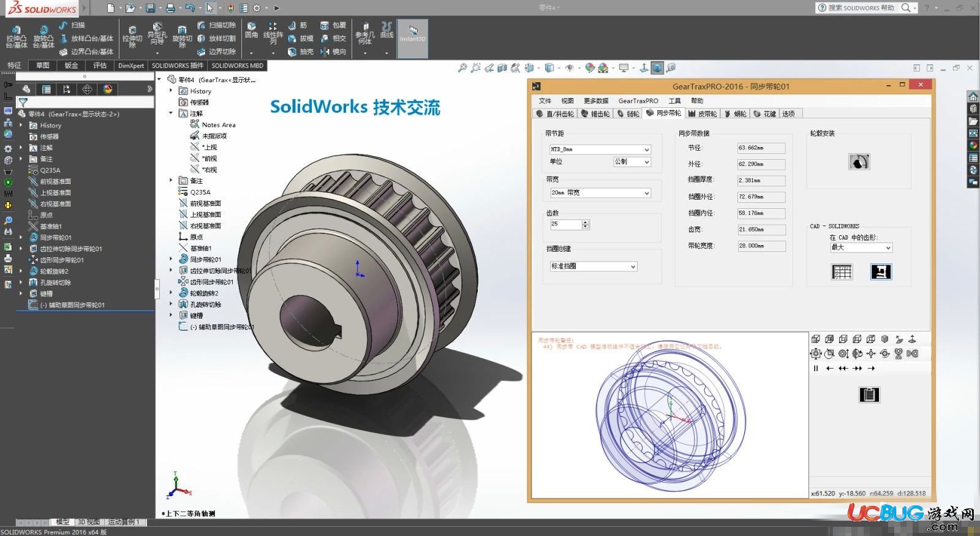
Task: Open the HTD_8mm pitch dropdown
Action: pyautogui.click(x=600, y=149)
